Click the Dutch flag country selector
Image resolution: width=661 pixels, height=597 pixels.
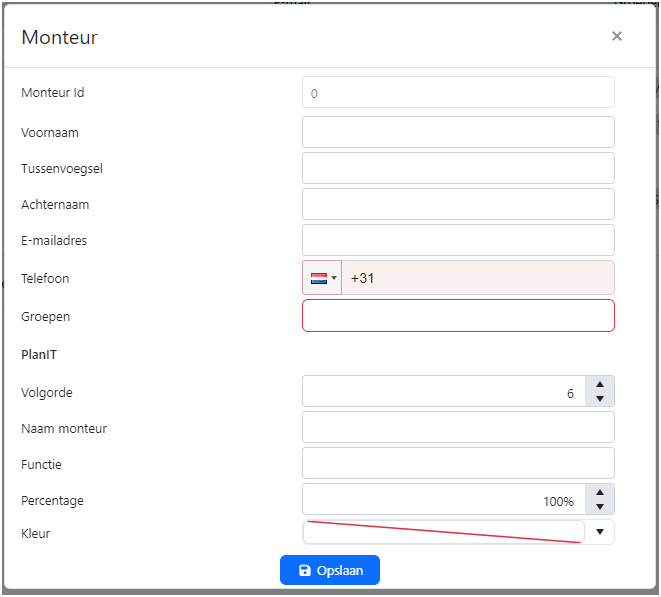click(322, 278)
